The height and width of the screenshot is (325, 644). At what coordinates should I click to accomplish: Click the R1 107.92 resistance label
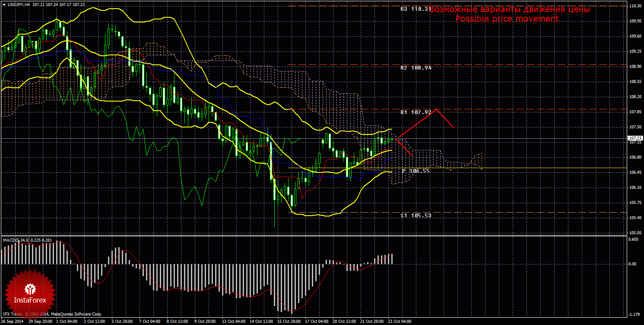(416, 112)
